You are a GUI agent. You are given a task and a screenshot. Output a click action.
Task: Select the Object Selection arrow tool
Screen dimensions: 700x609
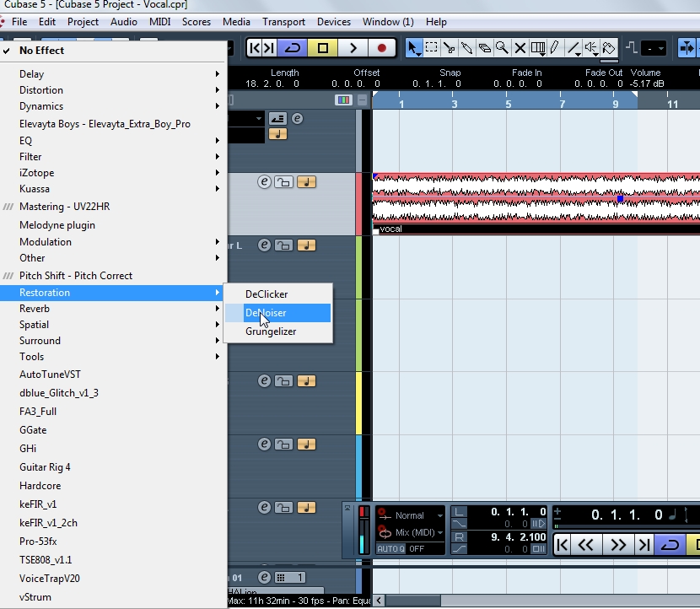(415, 48)
